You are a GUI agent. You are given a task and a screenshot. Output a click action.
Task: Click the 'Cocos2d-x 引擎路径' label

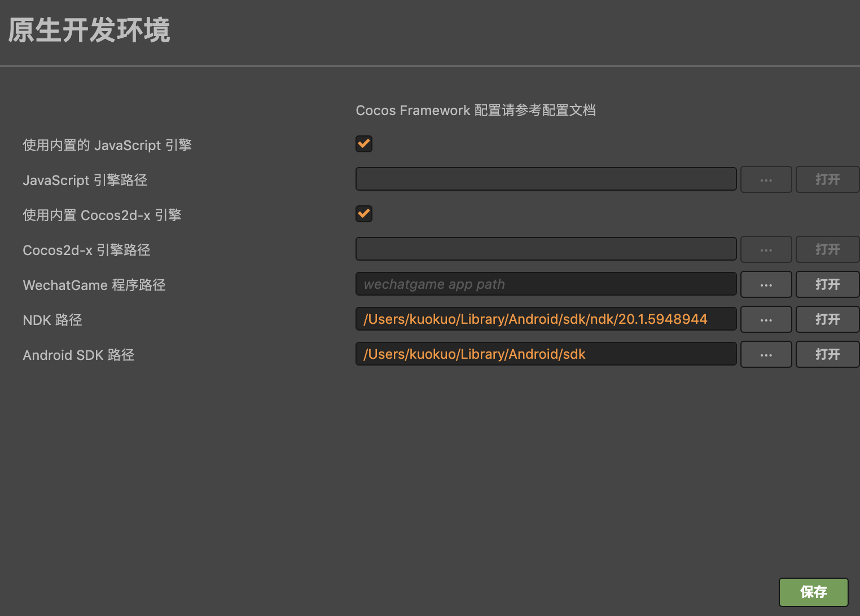point(86,250)
